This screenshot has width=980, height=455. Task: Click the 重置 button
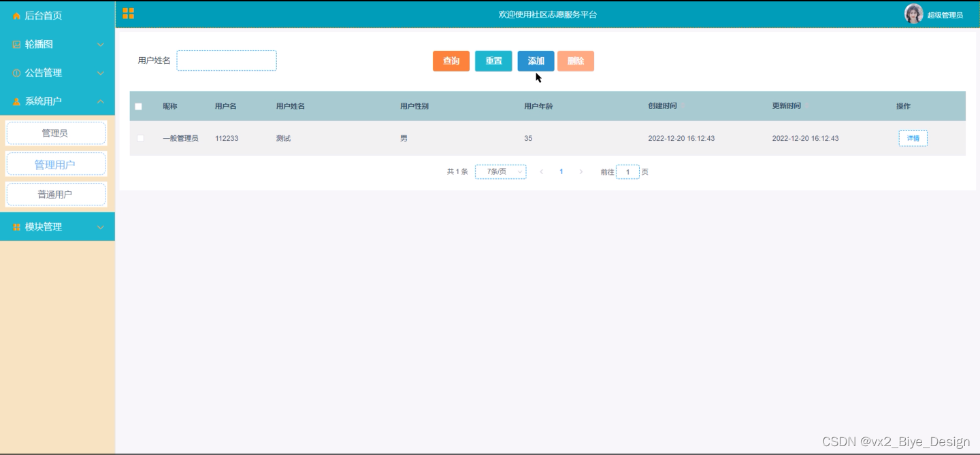493,61
